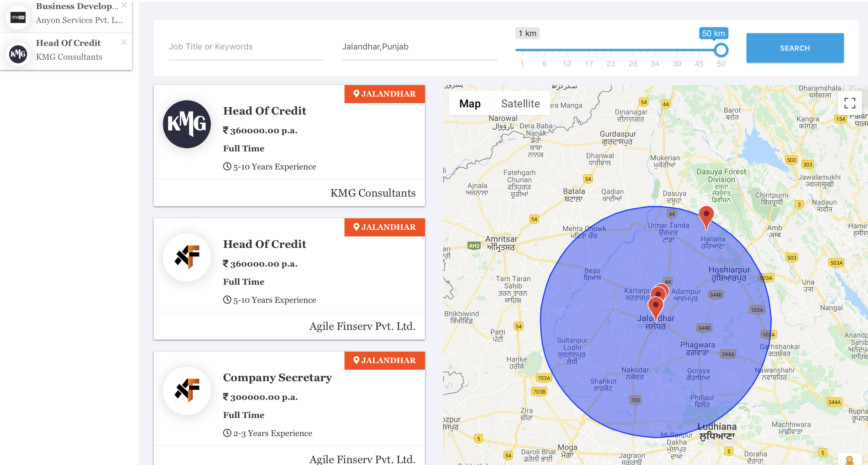Image resolution: width=868 pixels, height=465 pixels.
Task: Click the Jalandhar,Punjab location field
Action: click(x=419, y=47)
